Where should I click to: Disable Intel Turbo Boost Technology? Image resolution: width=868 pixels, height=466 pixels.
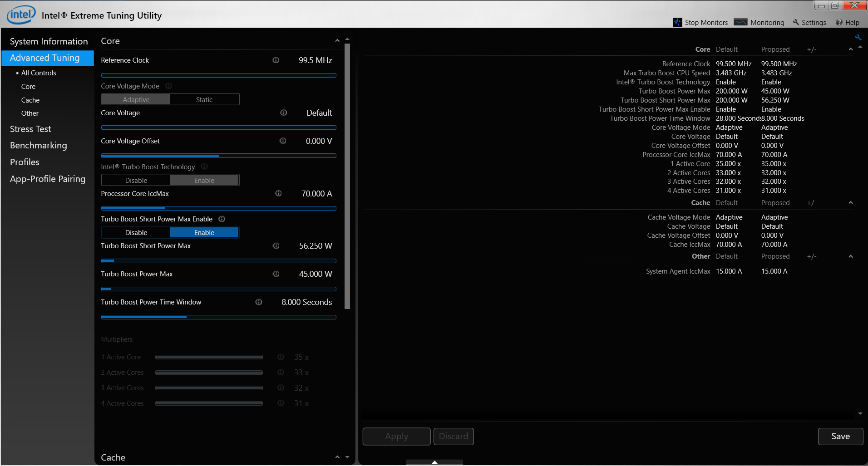(136, 181)
